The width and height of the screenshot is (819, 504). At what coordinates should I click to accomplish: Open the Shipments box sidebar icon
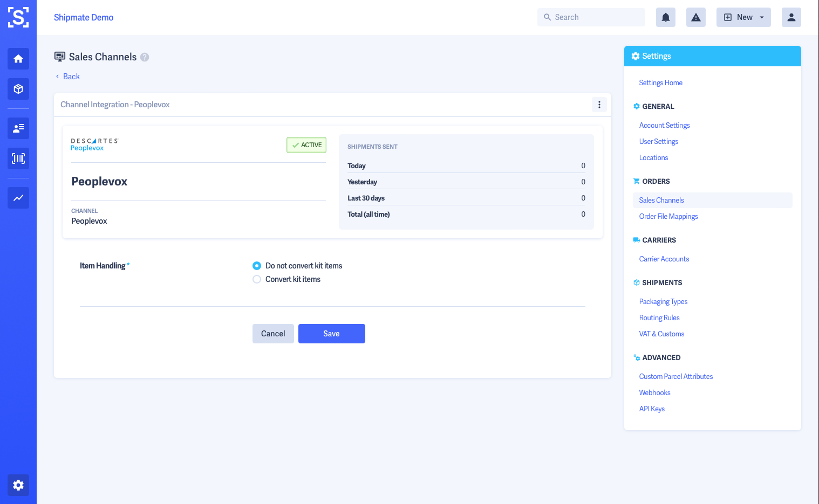click(x=18, y=89)
